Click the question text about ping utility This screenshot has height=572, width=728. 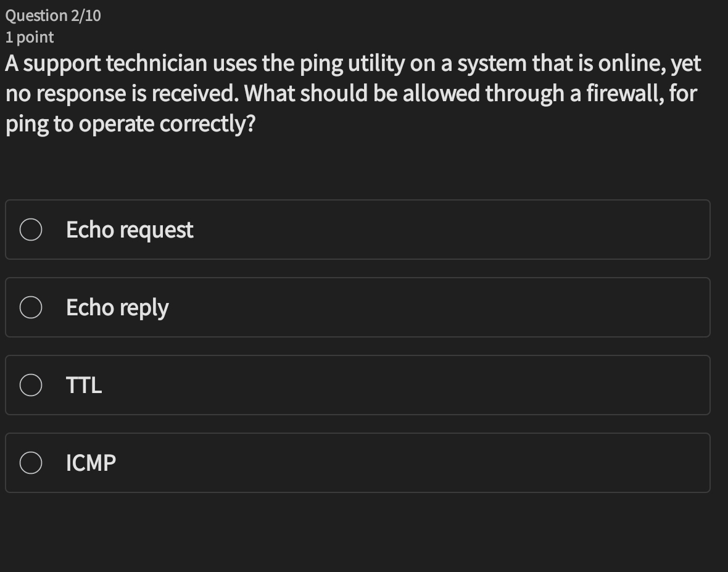click(x=352, y=93)
